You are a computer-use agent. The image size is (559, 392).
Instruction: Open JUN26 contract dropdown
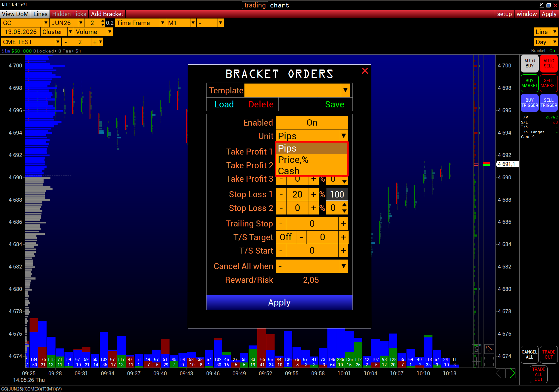[81, 23]
